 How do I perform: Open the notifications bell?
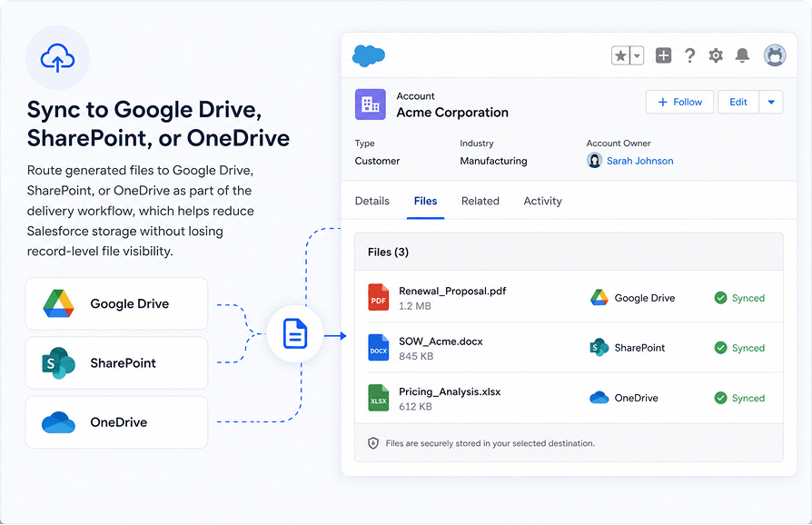click(743, 55)
